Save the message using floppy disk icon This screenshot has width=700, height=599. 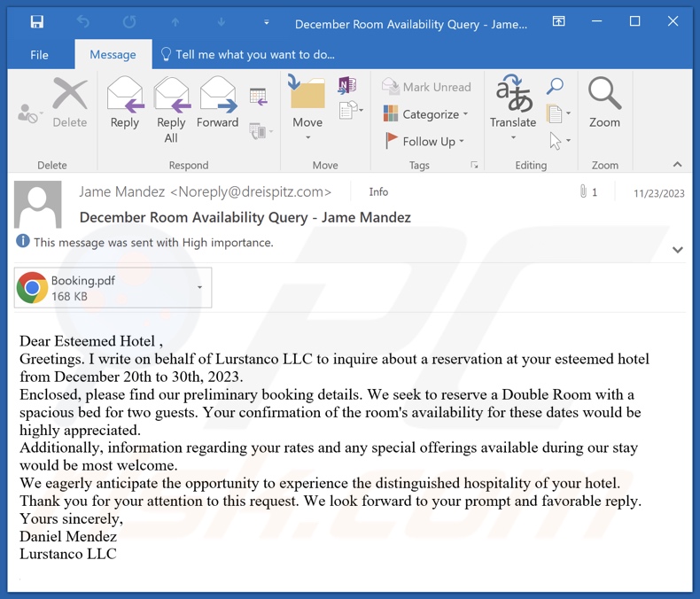tap(36, 22)
